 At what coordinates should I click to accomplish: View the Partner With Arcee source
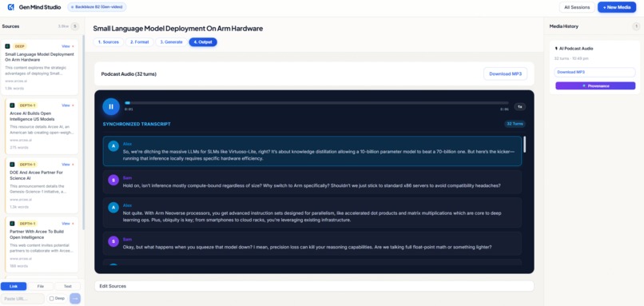(66, 224)
